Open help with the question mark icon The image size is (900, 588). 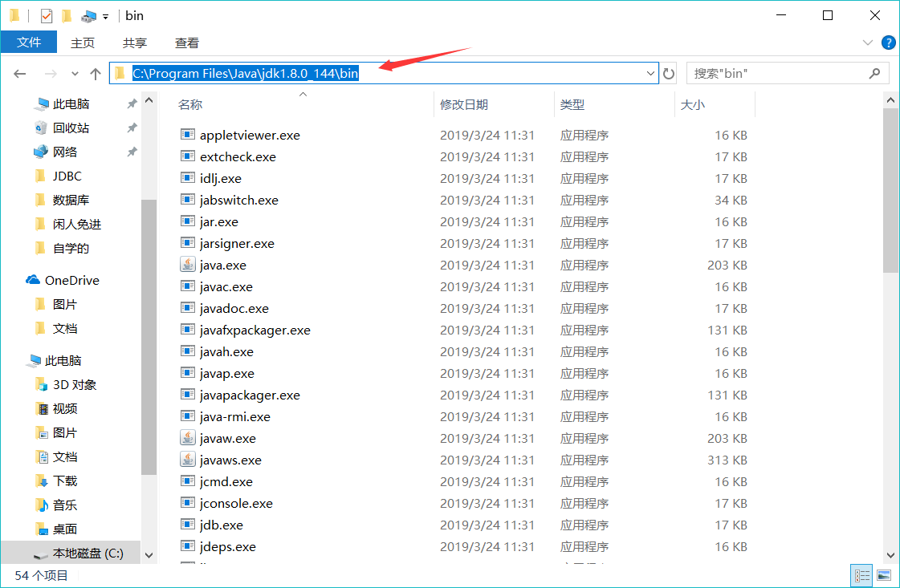pos(889,43)
